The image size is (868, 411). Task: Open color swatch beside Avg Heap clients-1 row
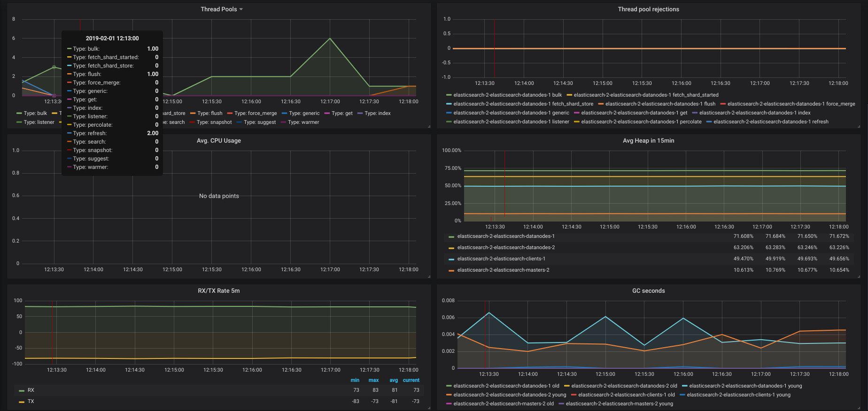[451, 259]
